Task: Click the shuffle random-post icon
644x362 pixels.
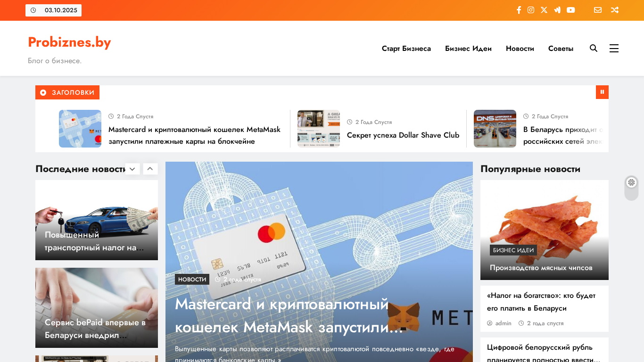Action: click(615, 10)
